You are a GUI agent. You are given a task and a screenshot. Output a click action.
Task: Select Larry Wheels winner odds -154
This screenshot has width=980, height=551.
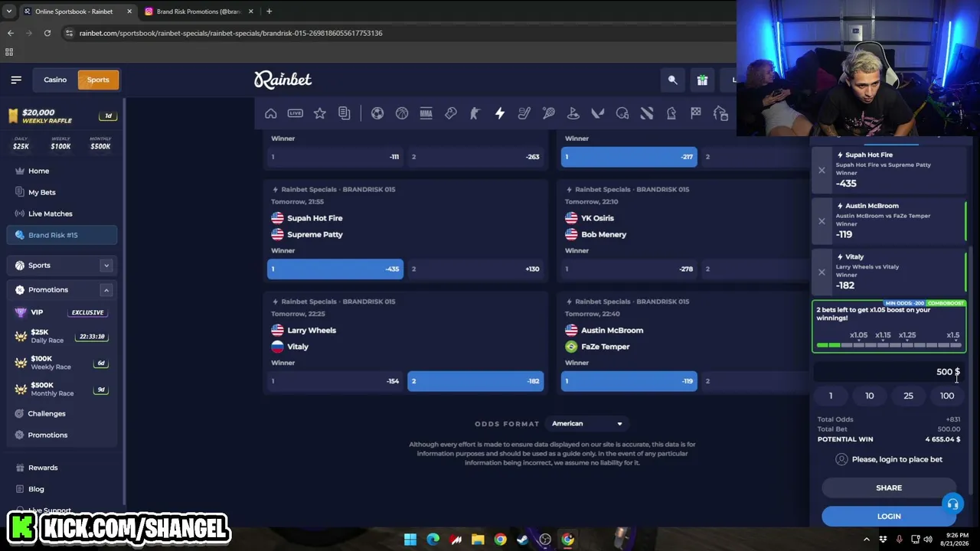(x=335, y=381)
